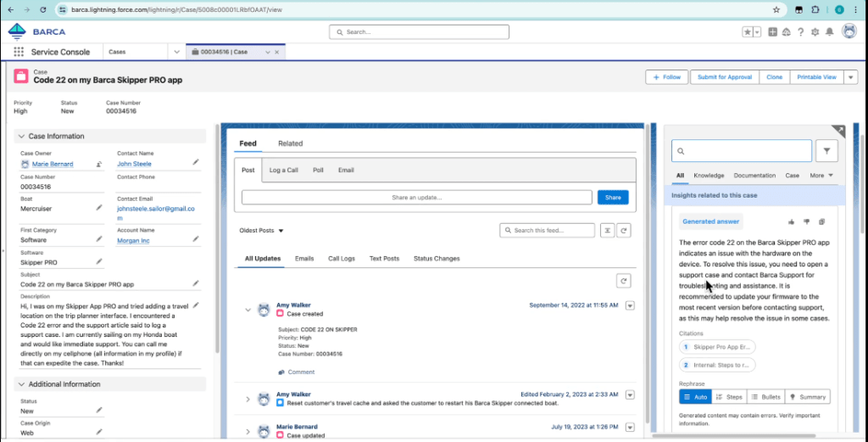Screen dimensions: 868x442
Task: Open the Salesforce setup gear icon
Action: tap(815, 32)
